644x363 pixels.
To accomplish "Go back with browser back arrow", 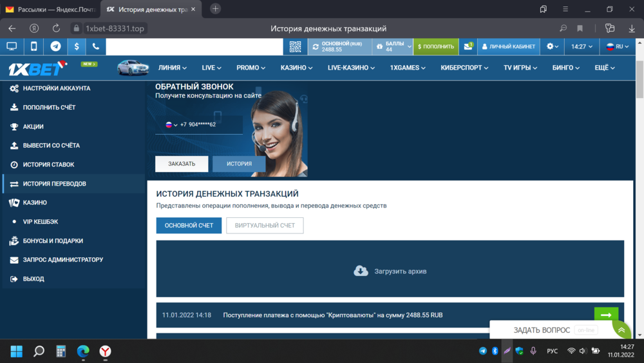I will [x=12, y=28].
